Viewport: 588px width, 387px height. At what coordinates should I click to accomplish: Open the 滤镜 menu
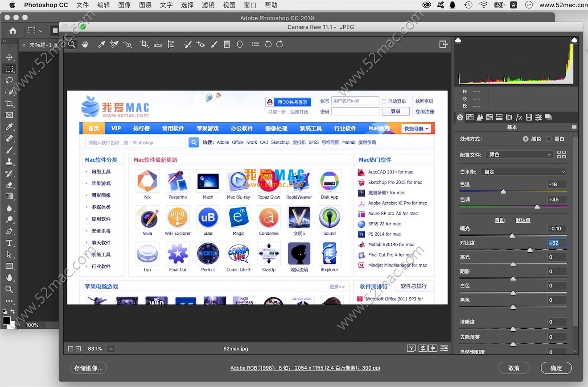pyautogui.click(x=208, y=5)
